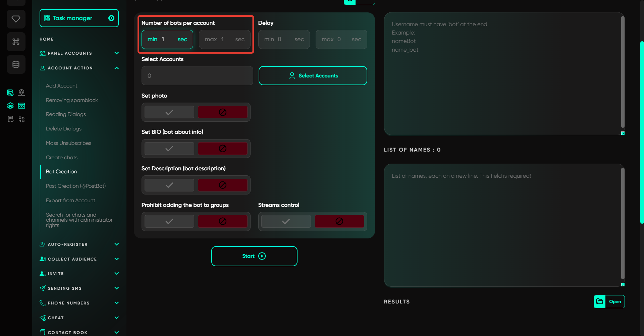Enable the Set photo checkmark option

169,112
